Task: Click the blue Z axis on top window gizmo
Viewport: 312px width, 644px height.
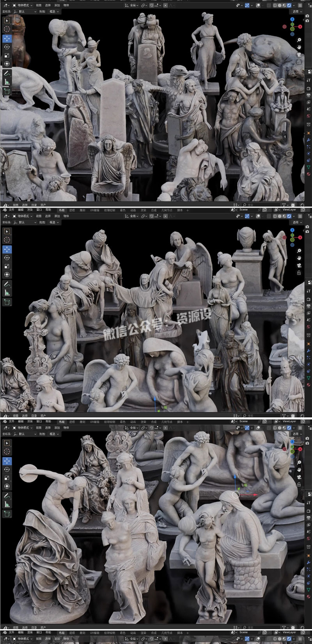Action: tap(292, 19)
